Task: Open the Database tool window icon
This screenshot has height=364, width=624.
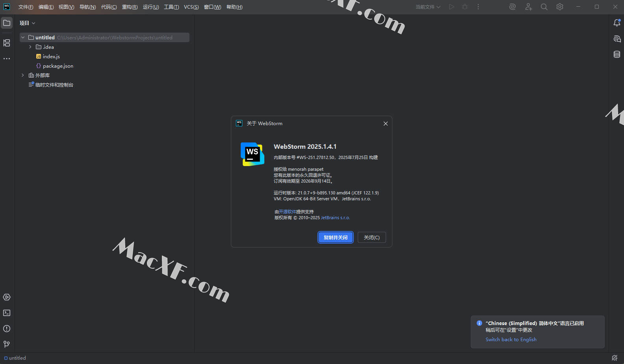Action: pyautogui.click(x=617, y=54)
